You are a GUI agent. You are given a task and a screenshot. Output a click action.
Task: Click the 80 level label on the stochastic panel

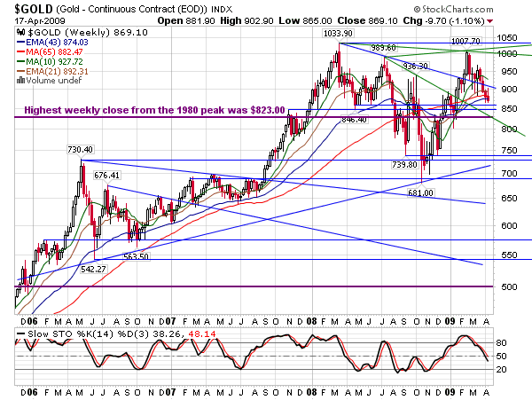pyautogui.click(x=501, y=343)
